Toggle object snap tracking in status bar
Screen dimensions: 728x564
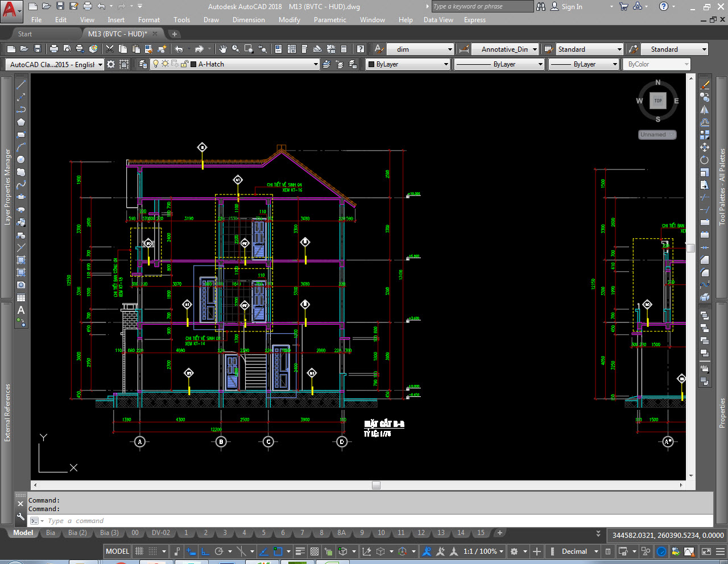click(264, 551)
